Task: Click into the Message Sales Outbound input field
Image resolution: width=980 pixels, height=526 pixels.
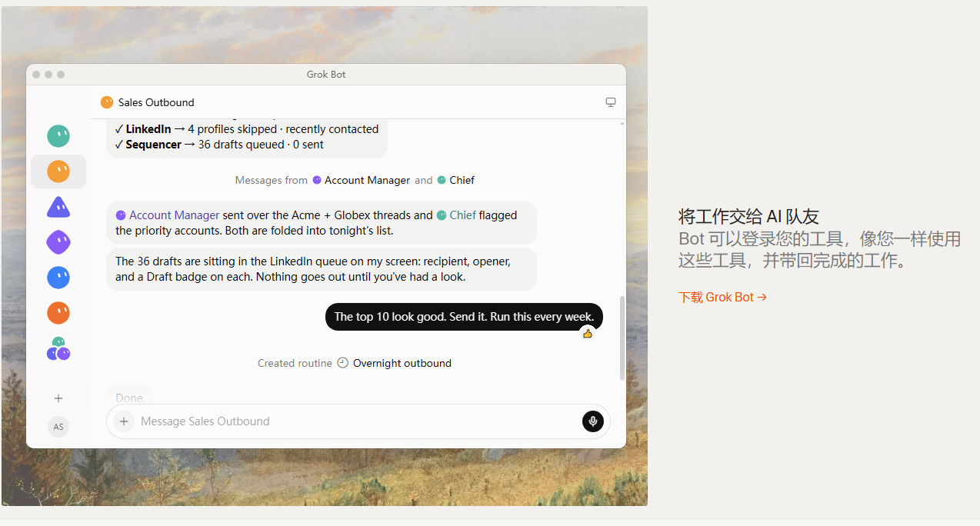Action: [358, 421]
